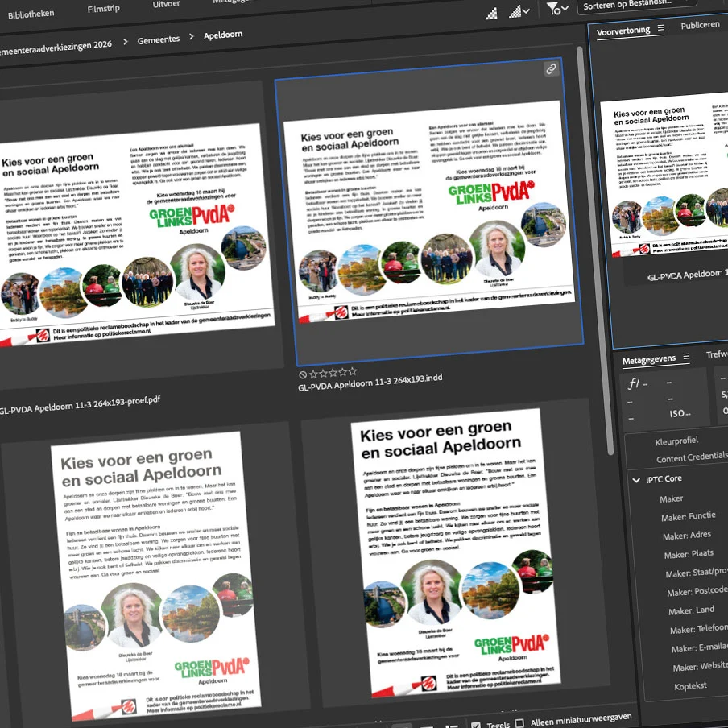The height and width of the screenshot is (728, 728).
Task: Go to Gemeentes in the breadcrumb path
Action: (x=159, y=40)
